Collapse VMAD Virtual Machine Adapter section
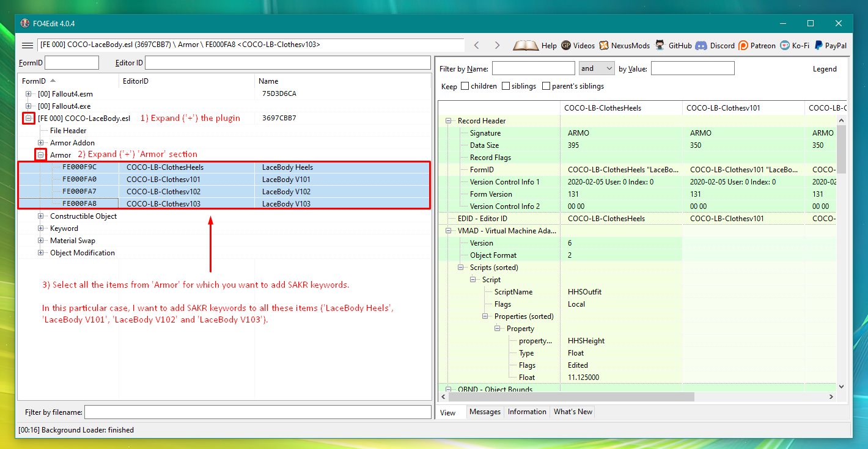Screen dimensions: 868x449 [449, 231]
